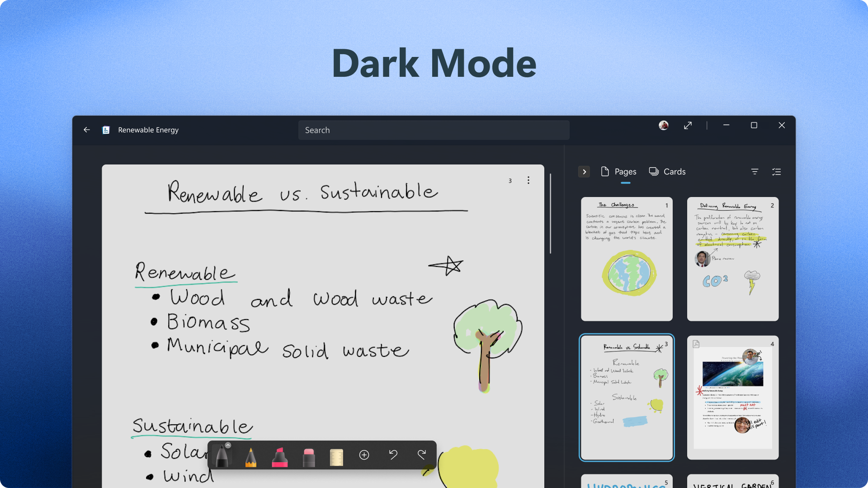Open the insert menu with the plus icon

tap(364, 455)
